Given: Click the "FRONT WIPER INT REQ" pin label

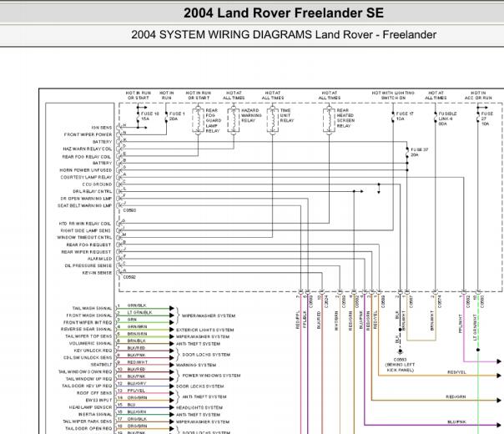Looking at the screenshot, I should [88, 322].
